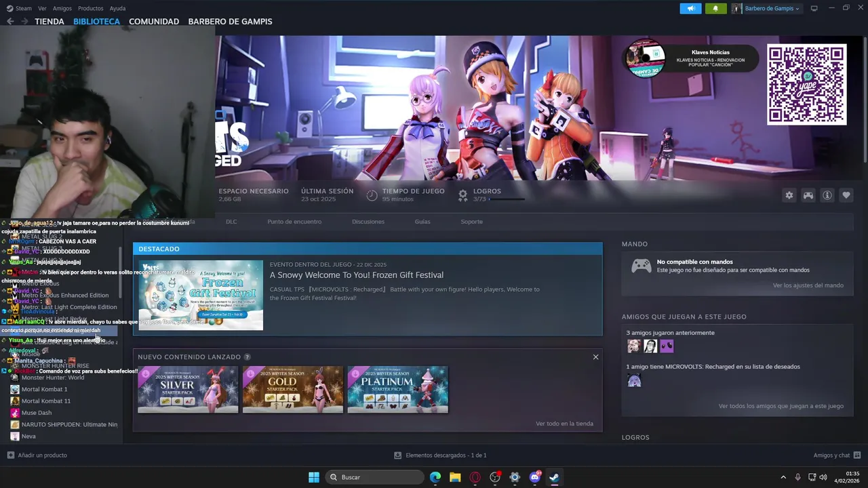Open game settings gear icon
This screenshot has height=488, width=868.
(789, 195)
